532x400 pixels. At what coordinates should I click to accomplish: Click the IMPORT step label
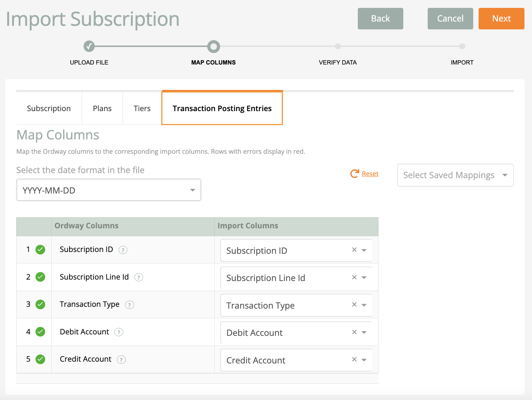(462, 62)
